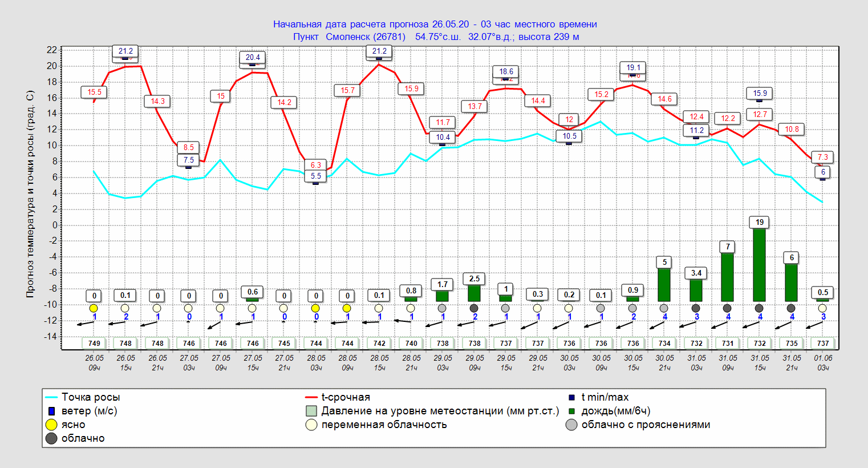
Task: Click the dark overcast circle above 31.05 15ч
Action: point(759,308)
